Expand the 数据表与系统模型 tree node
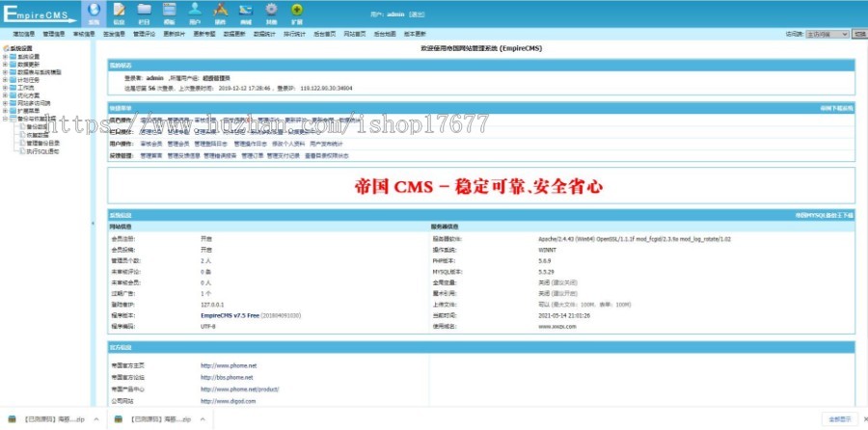Screen dimensions: 868x430 coord(5,72)
